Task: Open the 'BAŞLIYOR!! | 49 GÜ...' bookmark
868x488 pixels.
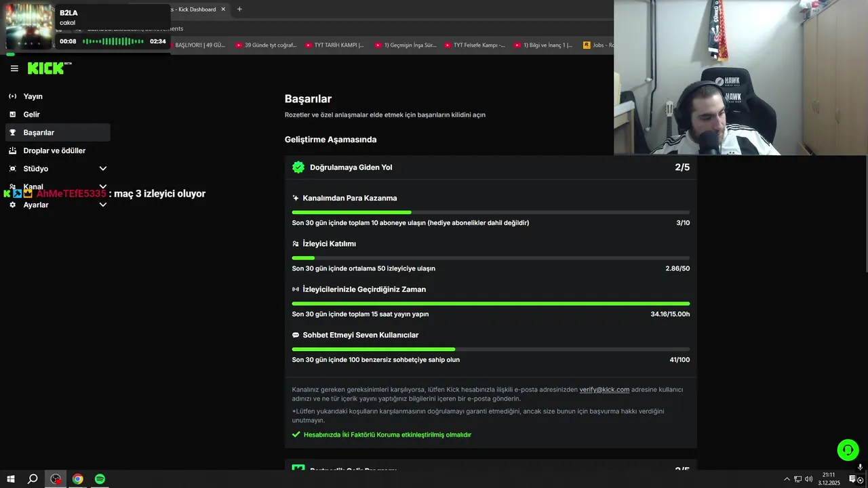Action: point(198,45)
